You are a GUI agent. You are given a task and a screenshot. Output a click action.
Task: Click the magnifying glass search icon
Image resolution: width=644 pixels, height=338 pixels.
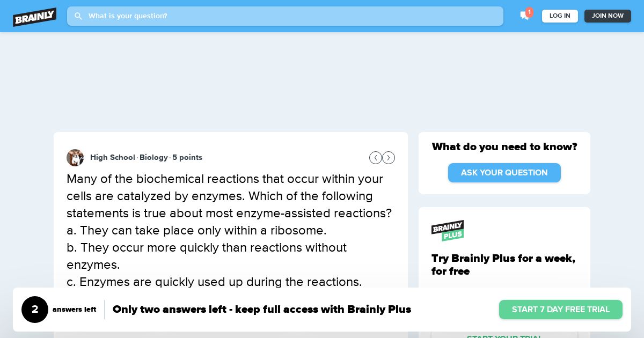coord(78,16)
